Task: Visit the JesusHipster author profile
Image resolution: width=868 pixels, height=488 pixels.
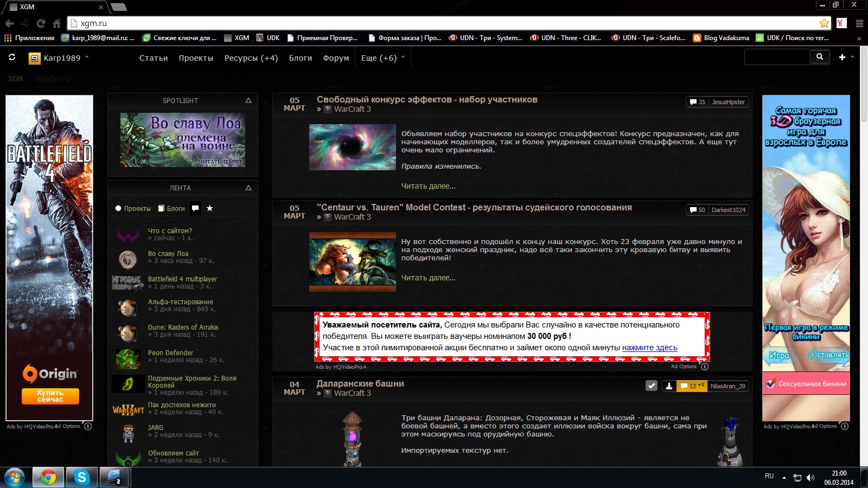Action: [x=728, y=102]
